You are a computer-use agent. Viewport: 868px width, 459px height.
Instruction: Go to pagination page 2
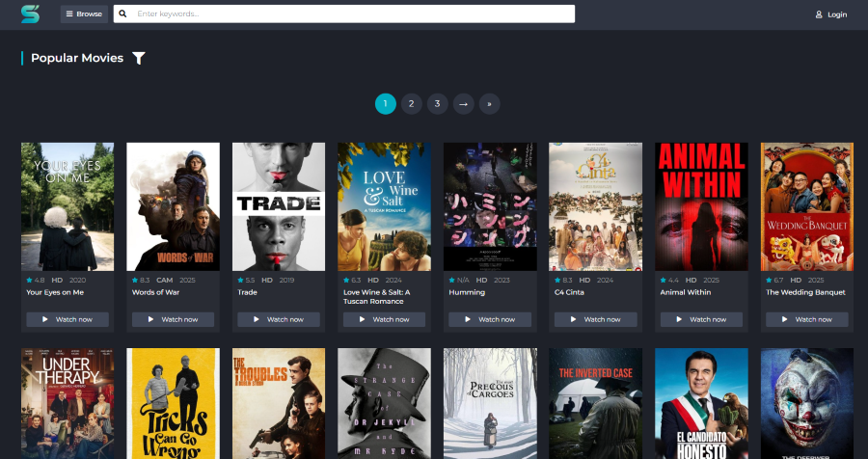click(x=411, y=103)
